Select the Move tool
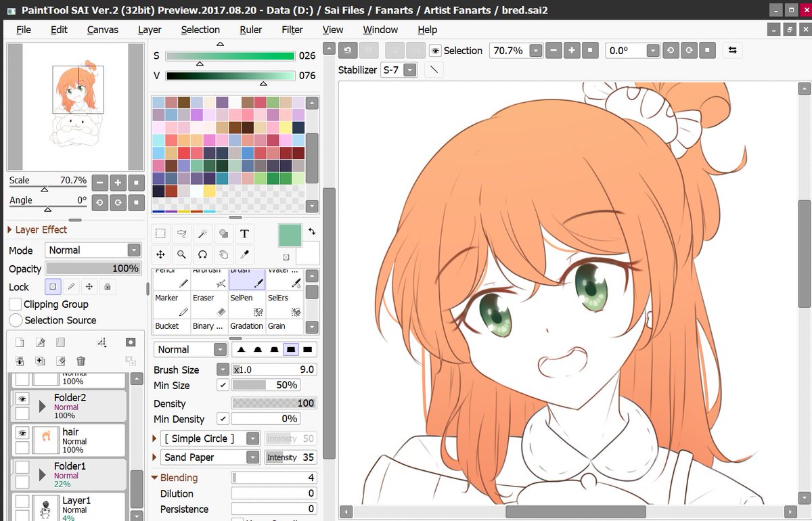Screen dimensions: 812x521 click(160, 255)
